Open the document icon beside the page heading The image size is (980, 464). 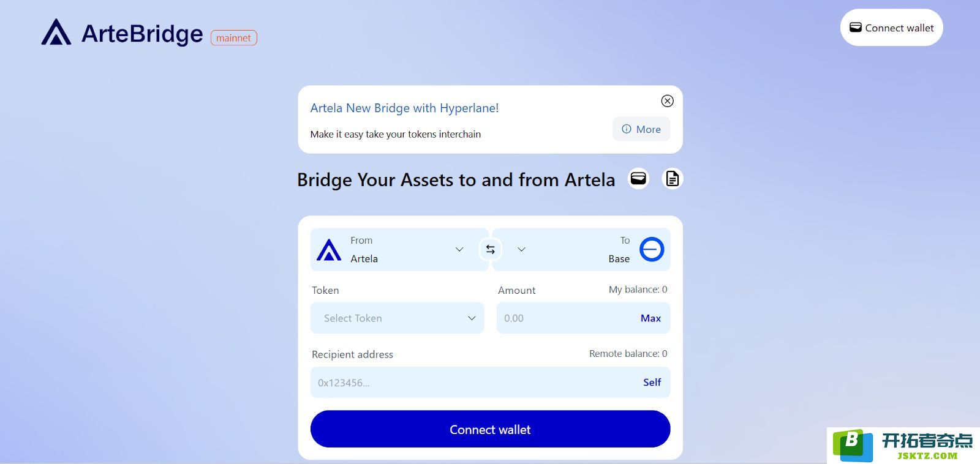point(673,179)
